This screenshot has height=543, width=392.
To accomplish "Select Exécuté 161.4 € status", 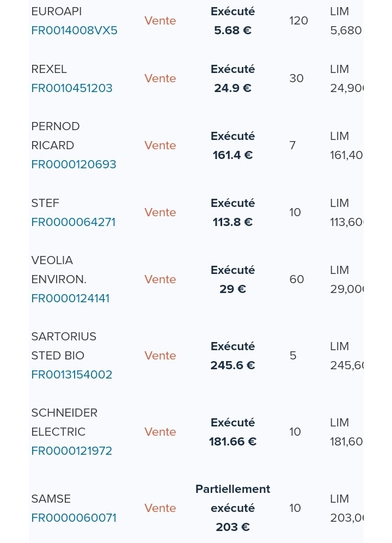I will [232, 145].
